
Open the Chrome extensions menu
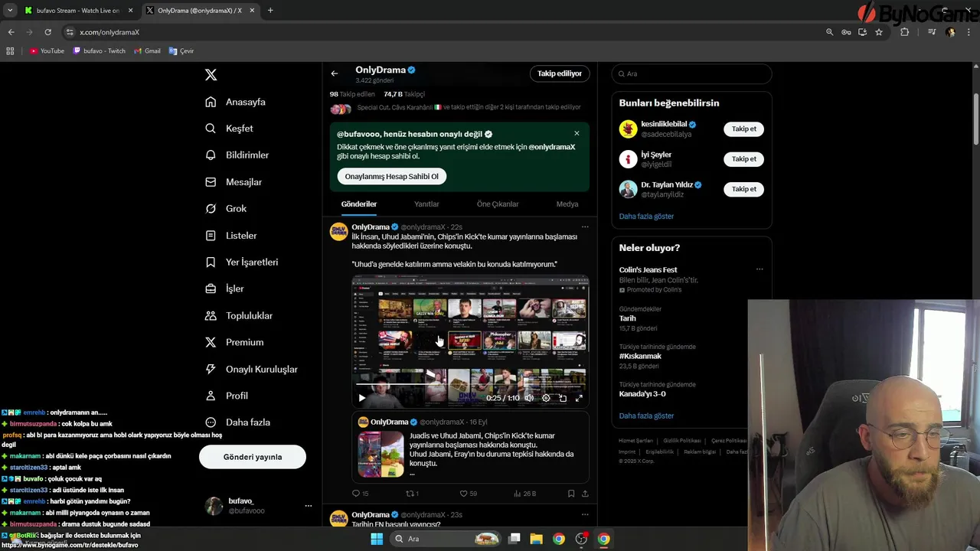(x=904, y=32)
